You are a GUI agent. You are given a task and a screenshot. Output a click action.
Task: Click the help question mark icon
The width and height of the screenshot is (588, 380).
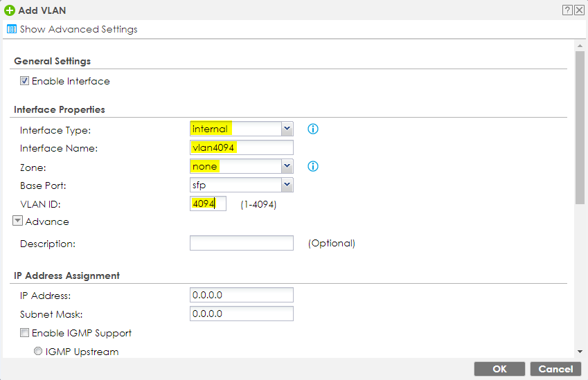tap(569, 10)
